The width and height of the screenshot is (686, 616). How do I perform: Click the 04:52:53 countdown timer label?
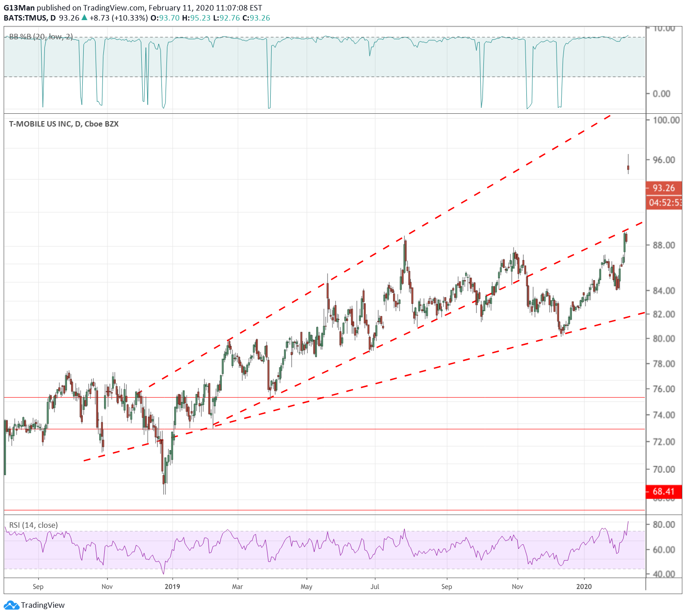pyautogui.click(x=665, y=202)
